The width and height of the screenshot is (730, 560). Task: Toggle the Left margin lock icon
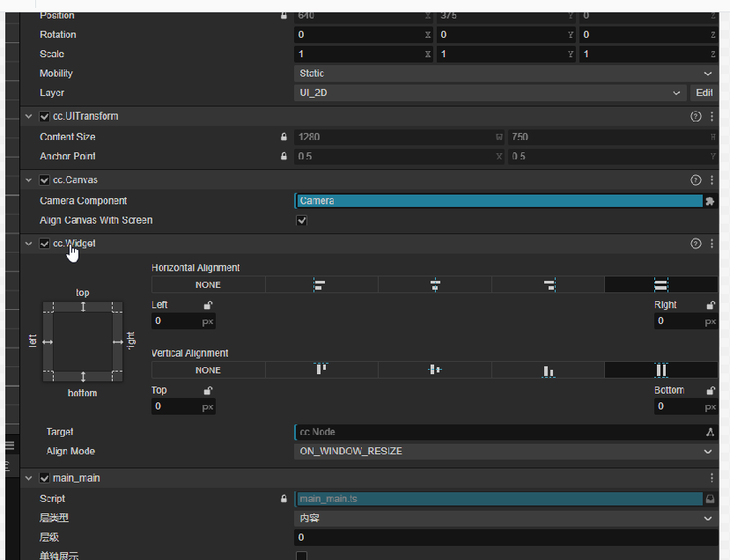click(x=208, y=306)
